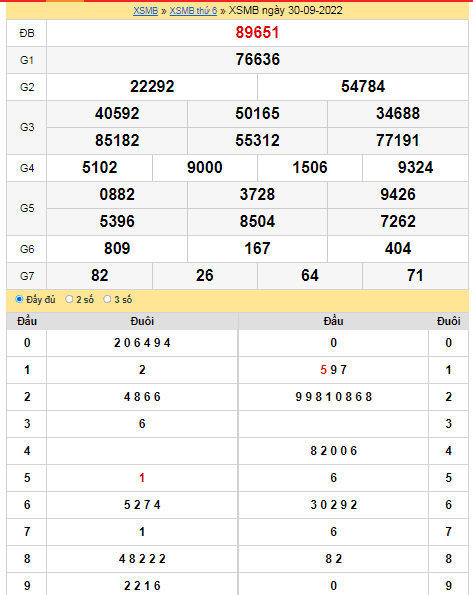
Task: Click the right Đuôi column header
Action: point(449,321)
